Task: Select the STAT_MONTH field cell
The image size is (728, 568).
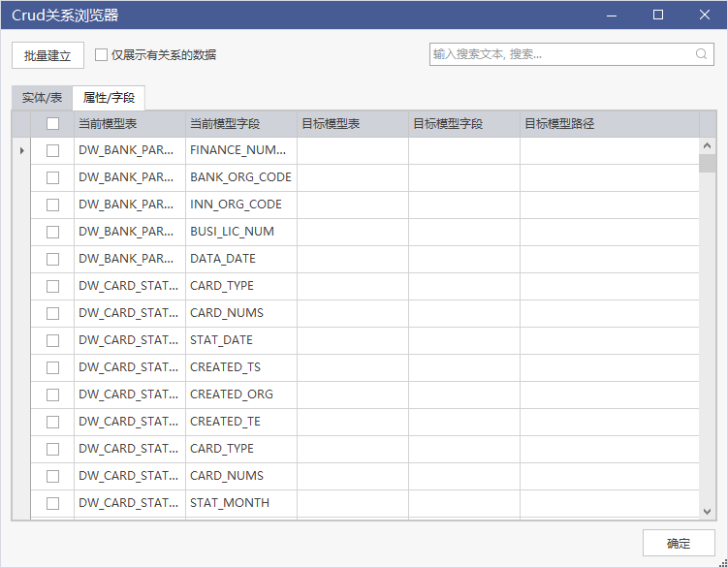Action: pyautogui.click(x=241, y=503)
